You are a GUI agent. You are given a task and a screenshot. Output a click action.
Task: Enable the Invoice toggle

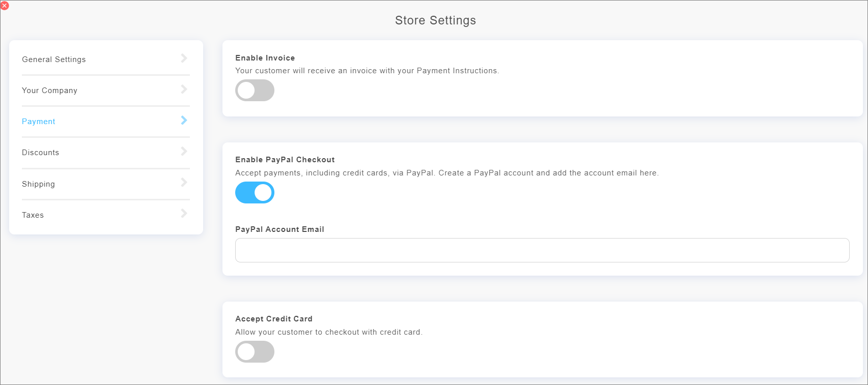click(255, 90)
